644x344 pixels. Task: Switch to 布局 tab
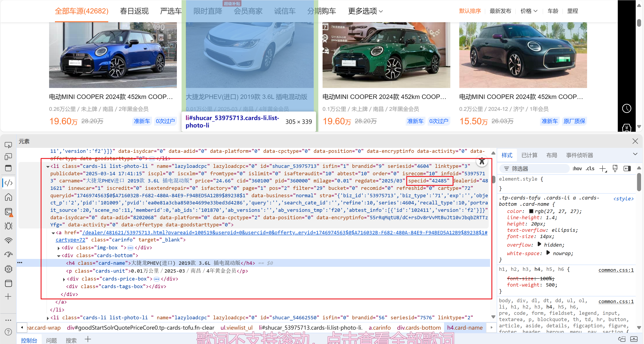551,155
